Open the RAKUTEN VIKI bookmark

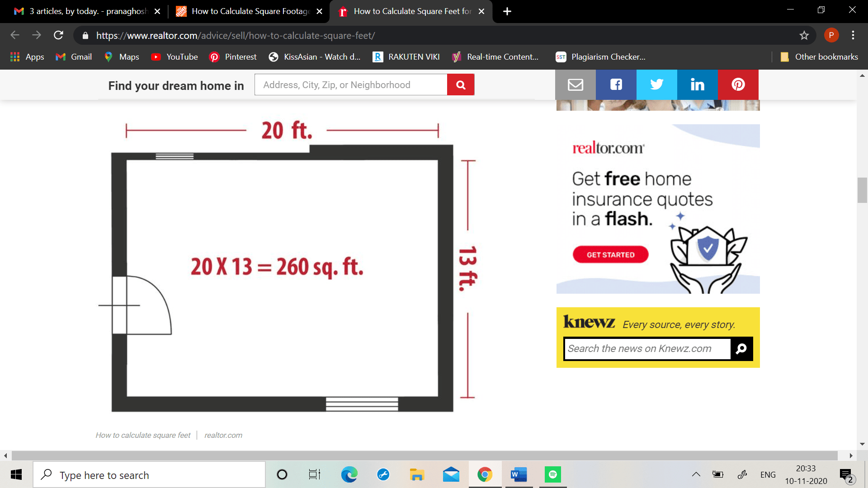[406, 57]
